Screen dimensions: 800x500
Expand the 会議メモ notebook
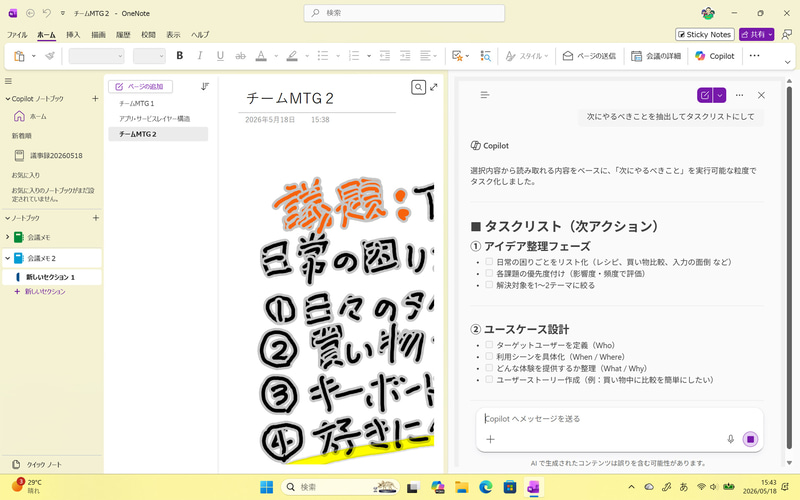(x=7, y=237)
